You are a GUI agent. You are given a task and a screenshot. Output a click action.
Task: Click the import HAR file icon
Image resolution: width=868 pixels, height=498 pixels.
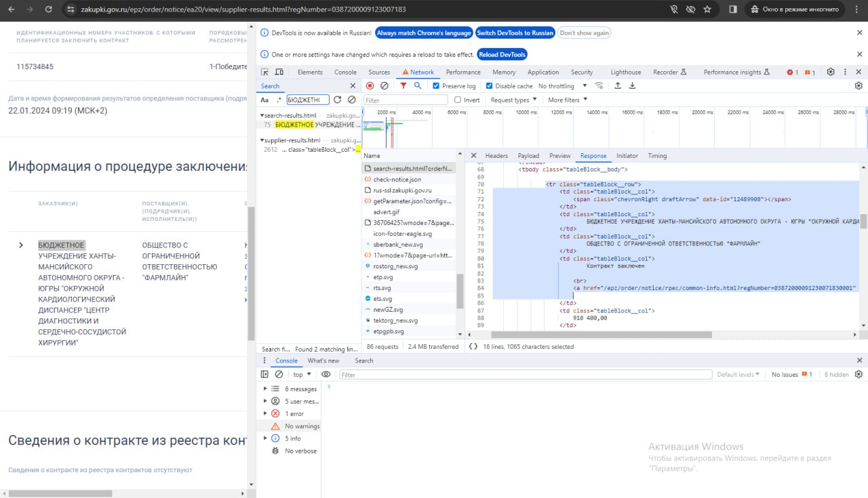pyautogui.click(x=618, y=86)
